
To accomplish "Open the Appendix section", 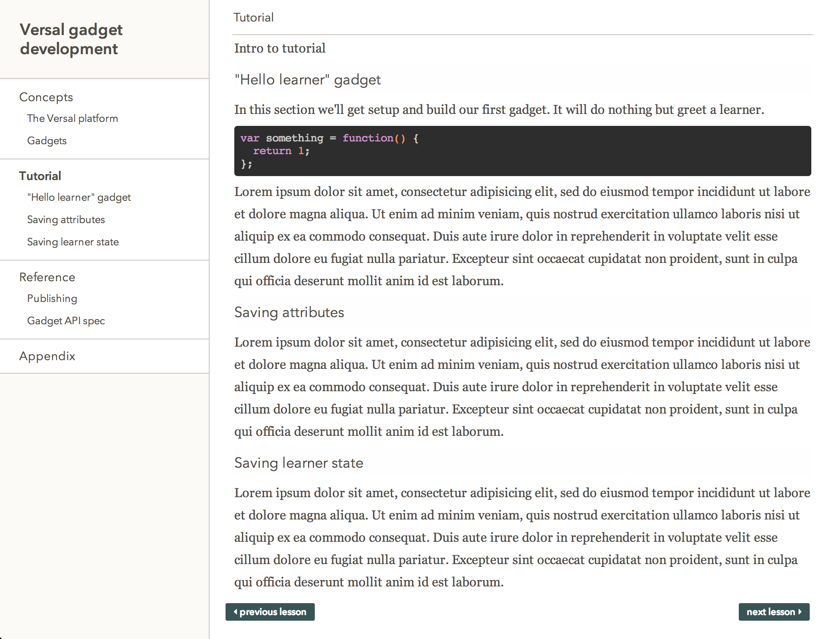I will [47, 356].
